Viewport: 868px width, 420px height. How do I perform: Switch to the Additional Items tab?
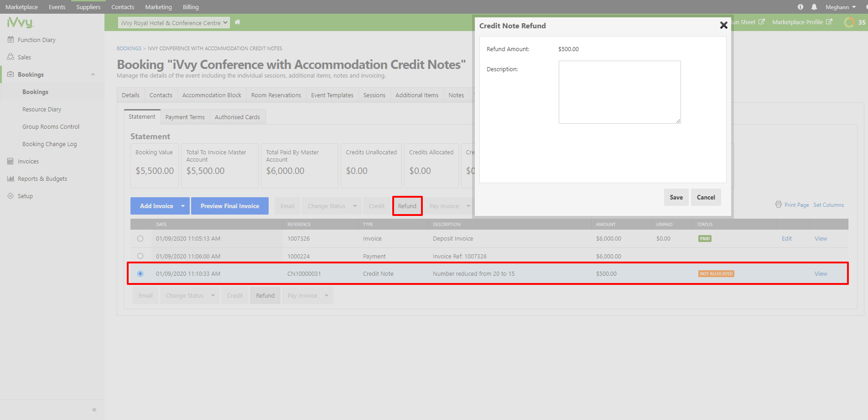[x=417, y=95]
